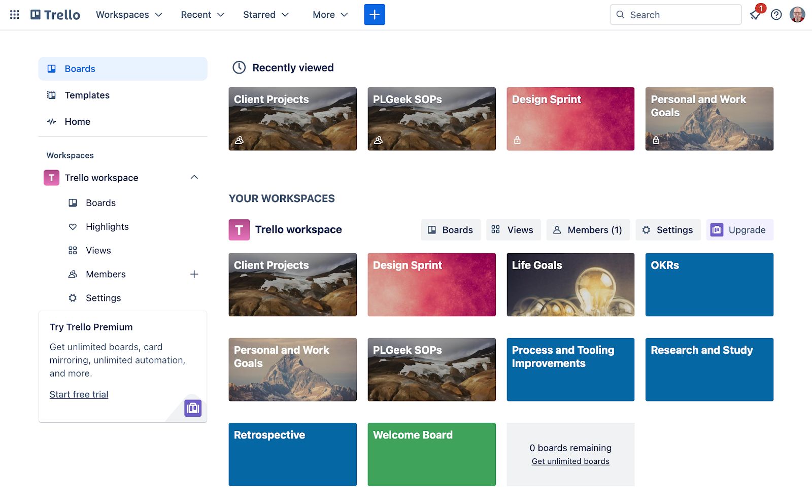Open recently viewed Client Projects board

293,119
